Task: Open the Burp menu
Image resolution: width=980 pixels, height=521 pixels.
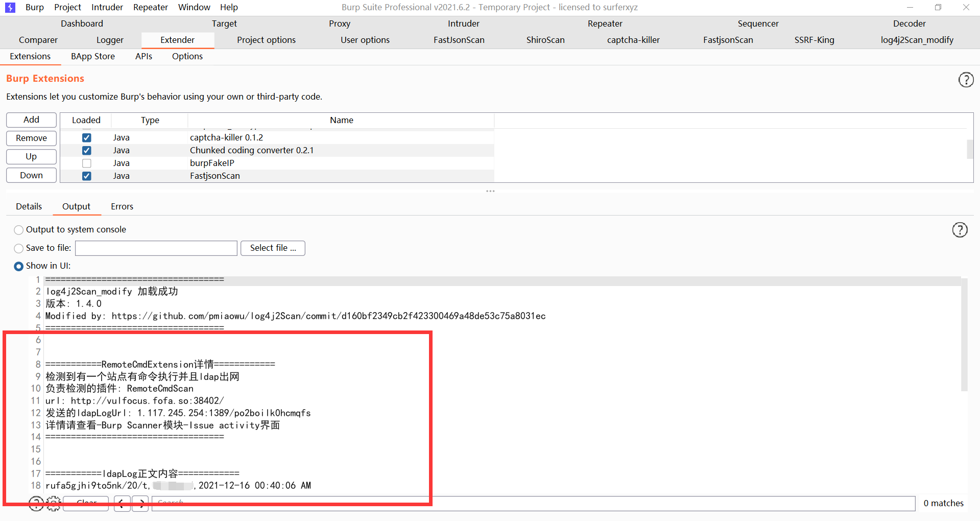Action: (x=35, y=7)
